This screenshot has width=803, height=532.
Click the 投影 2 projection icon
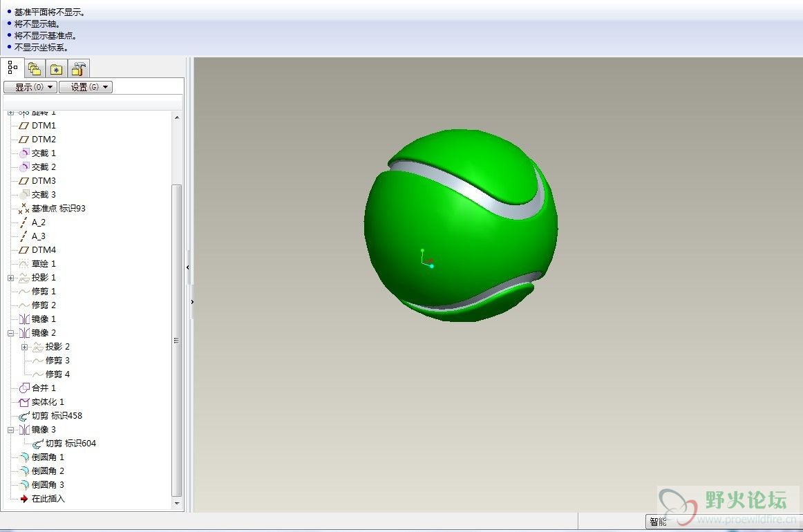click(38, 347)
